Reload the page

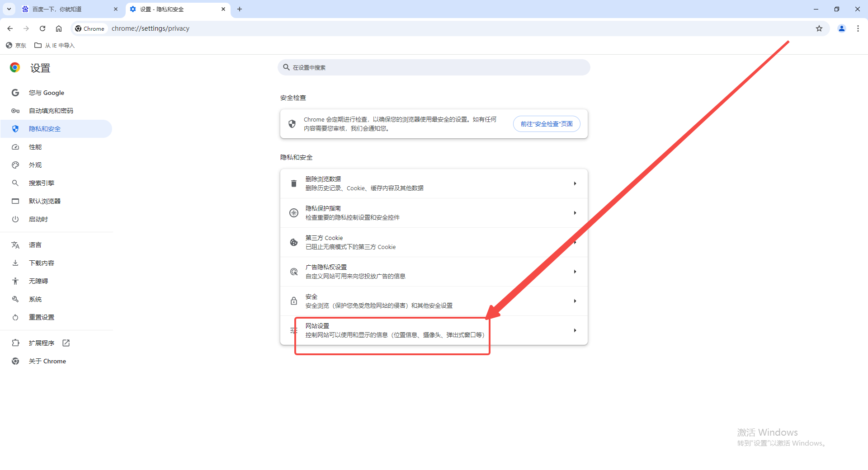tap(42, 28)
